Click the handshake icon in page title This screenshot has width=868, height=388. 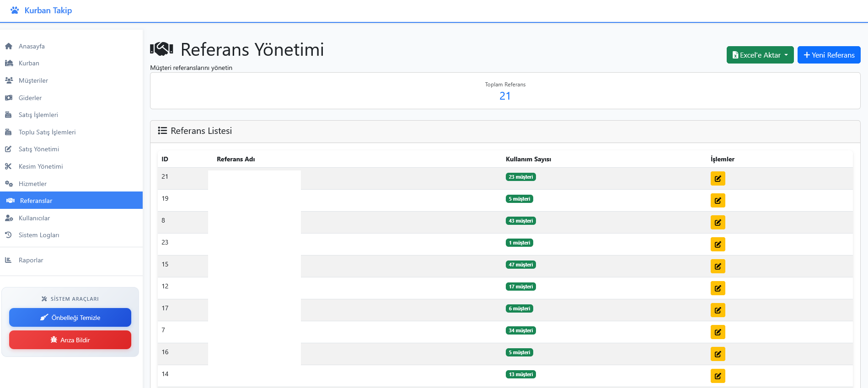coord(161,49)
